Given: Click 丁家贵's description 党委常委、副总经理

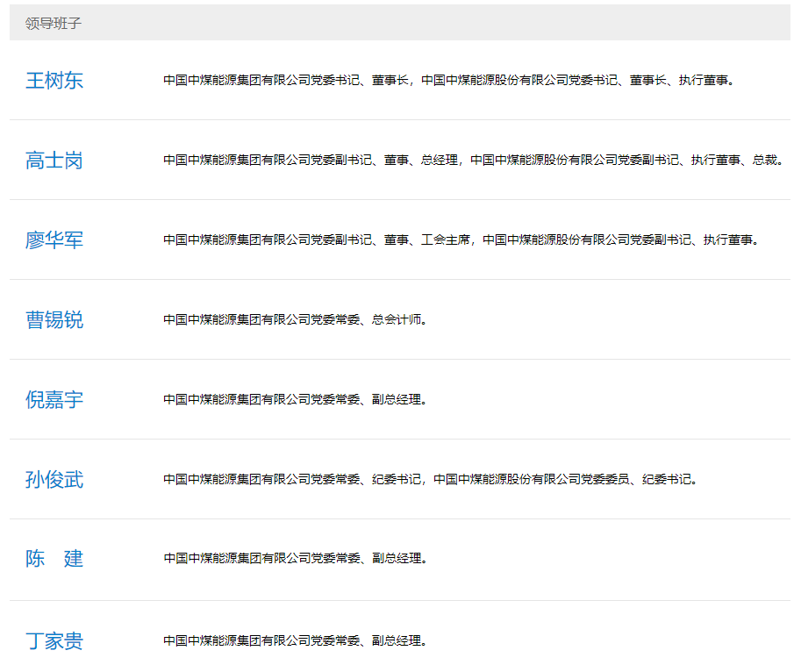Looking at the screenshot, I should tap(296, 640).
